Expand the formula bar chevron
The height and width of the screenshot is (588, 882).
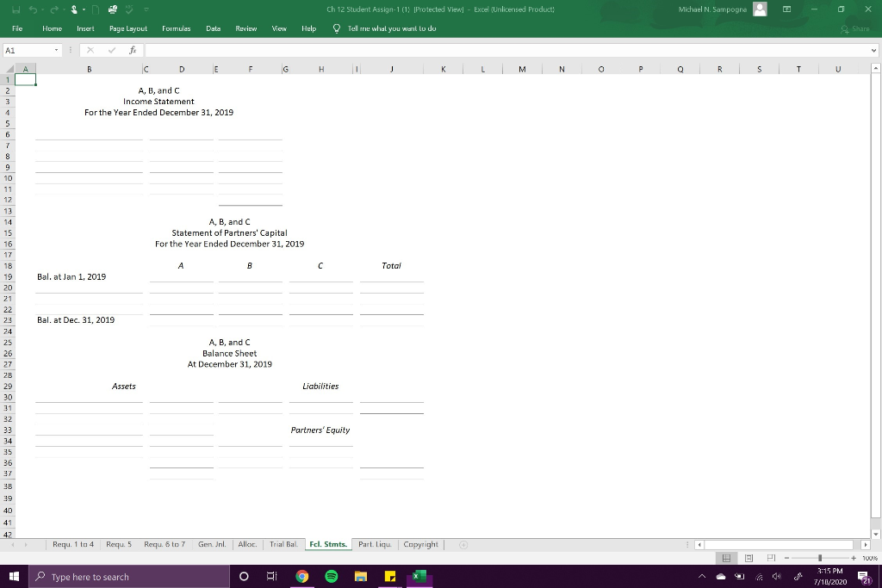pyautogui.click(x=873, y=51)
